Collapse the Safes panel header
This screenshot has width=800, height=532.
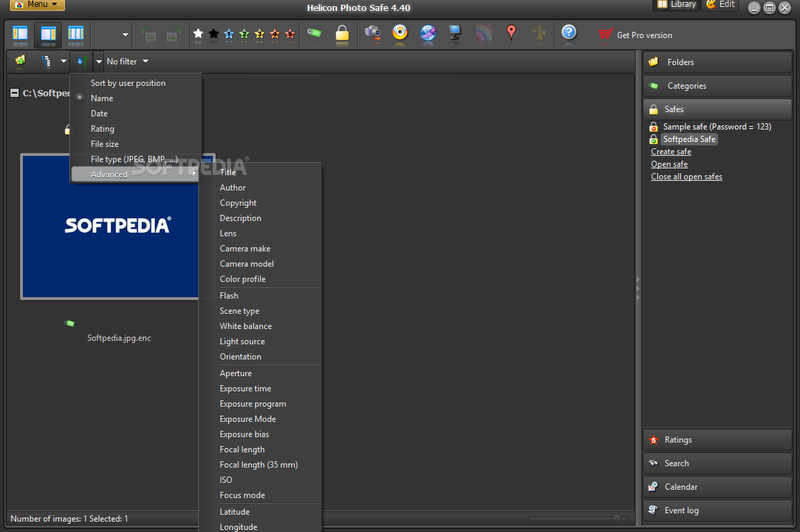point(718,109)
